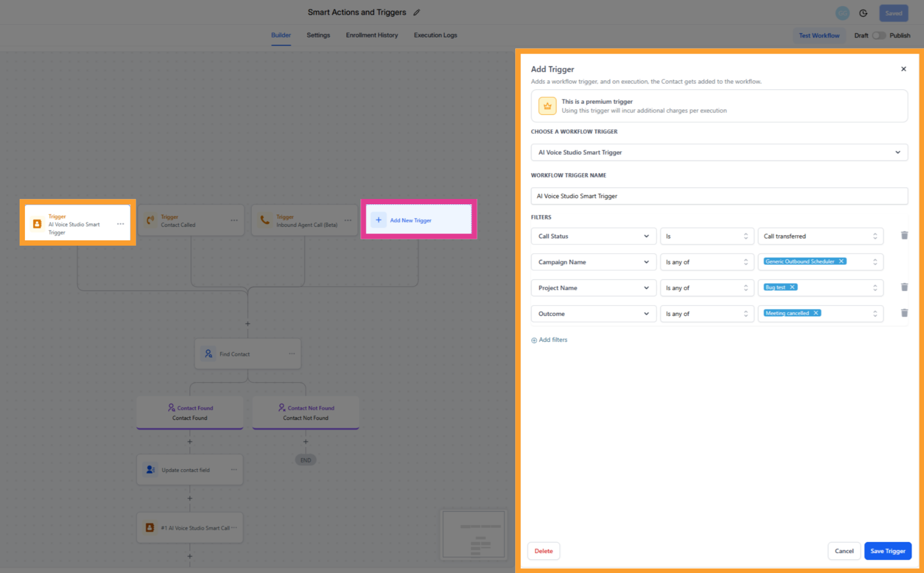Add step below Contact Found branch
924x573 pixels.
(x=190, y=441)
